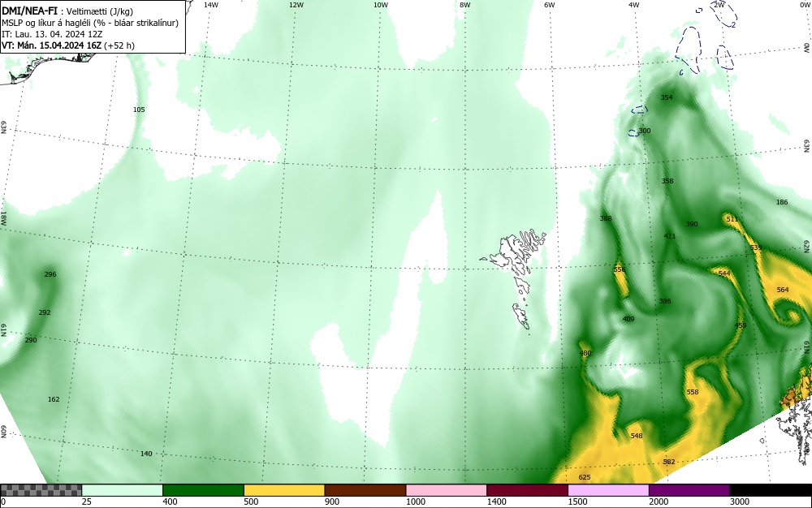812x508 pixels.
Task: Click the map value '162'
Action: [x=54, y=399]
